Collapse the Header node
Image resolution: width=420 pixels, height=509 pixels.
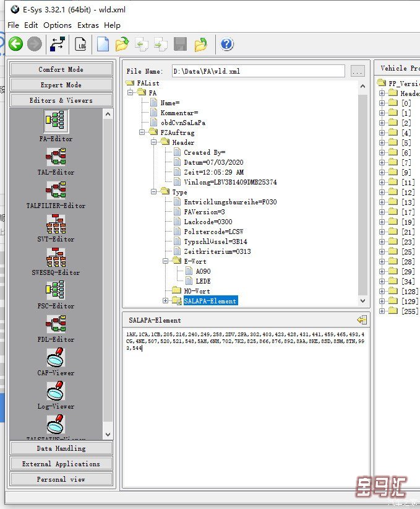click(x=154, y=142)
